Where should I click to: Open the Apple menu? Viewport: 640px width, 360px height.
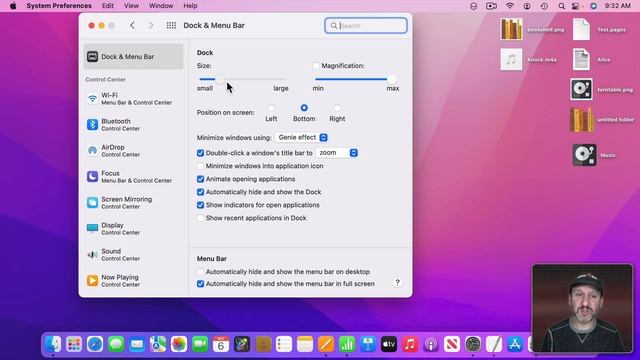13,6
